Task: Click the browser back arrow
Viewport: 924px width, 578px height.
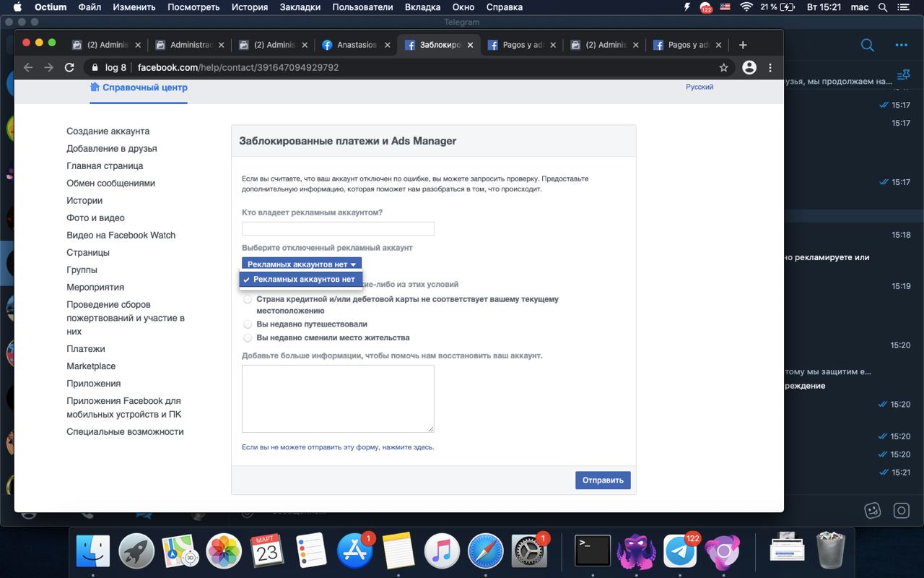Action: coord(28,67)
